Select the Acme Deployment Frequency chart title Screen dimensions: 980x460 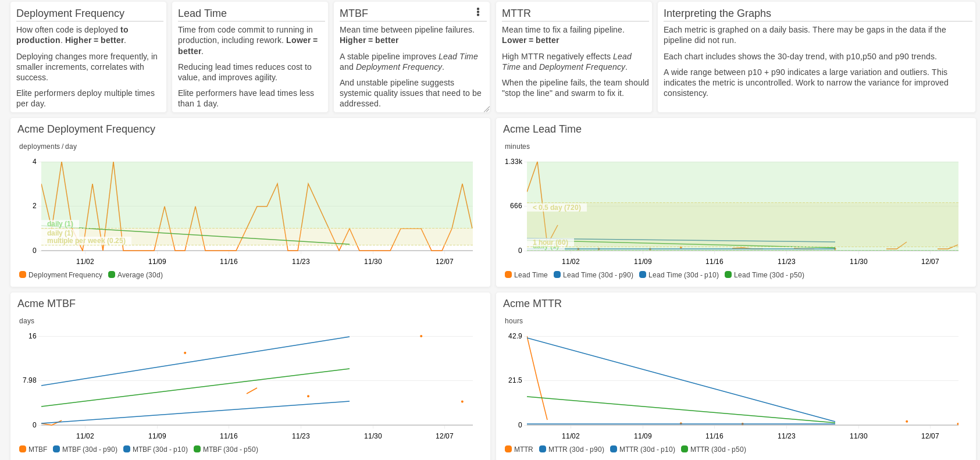pyautogui.click(x=86, y=129)
